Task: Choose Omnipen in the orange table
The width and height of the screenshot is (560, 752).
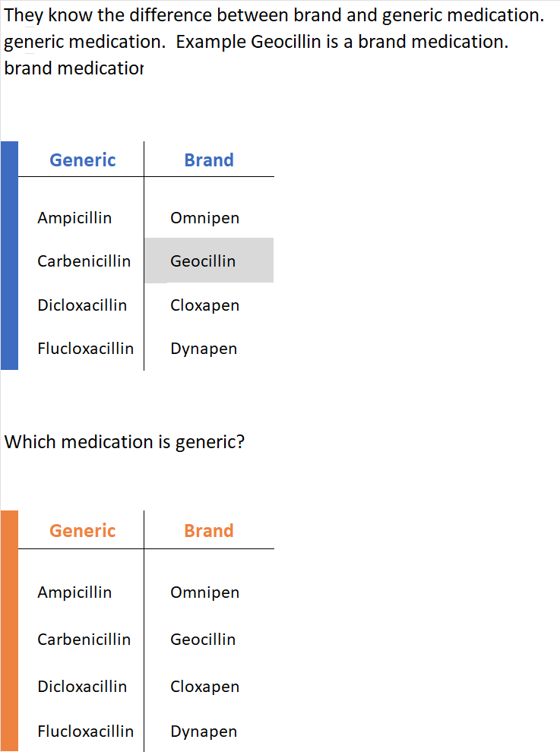Action: pyautogui.click(x=205, y=592)
